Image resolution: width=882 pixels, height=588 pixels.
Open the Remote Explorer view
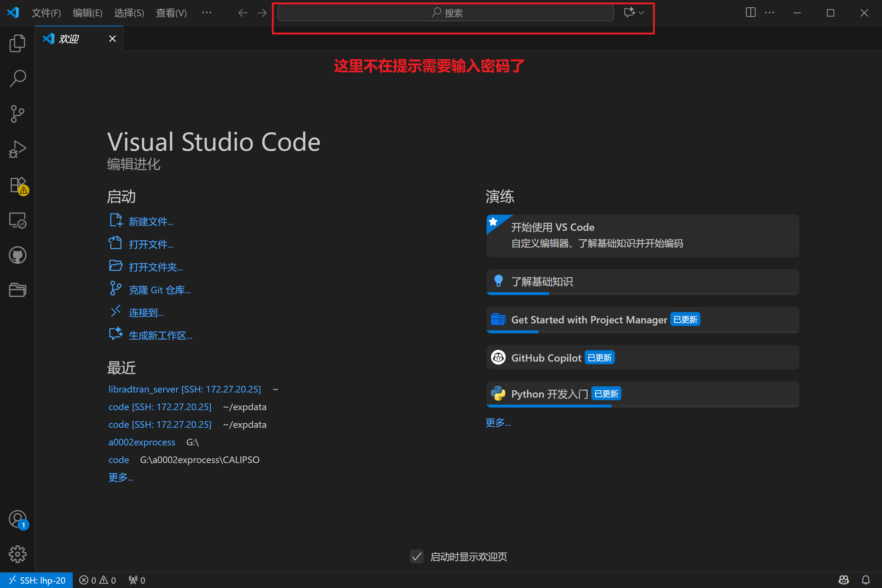click(x=17, y=220)
